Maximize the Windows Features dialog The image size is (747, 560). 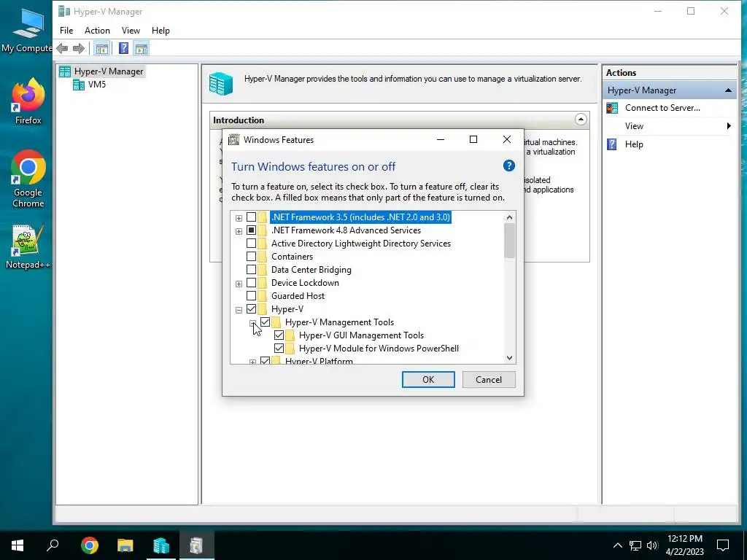pos(473,139)
